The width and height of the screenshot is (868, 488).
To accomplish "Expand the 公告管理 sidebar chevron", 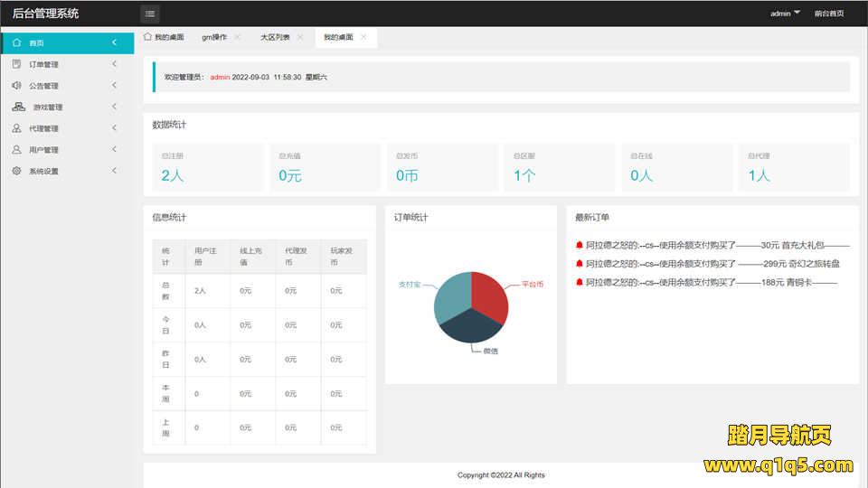I will pos(114,86).
